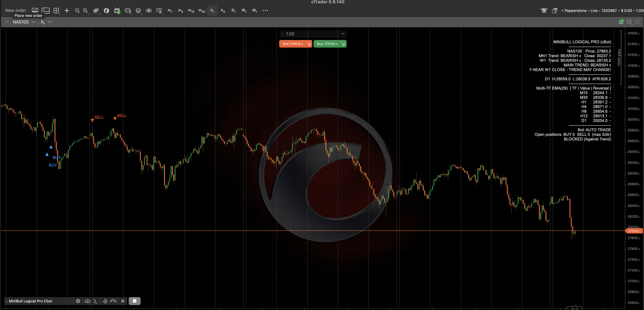Screen dimensions: 644x310
Task: Click the Sell 27934.8 button
Action: coord(296,44)
